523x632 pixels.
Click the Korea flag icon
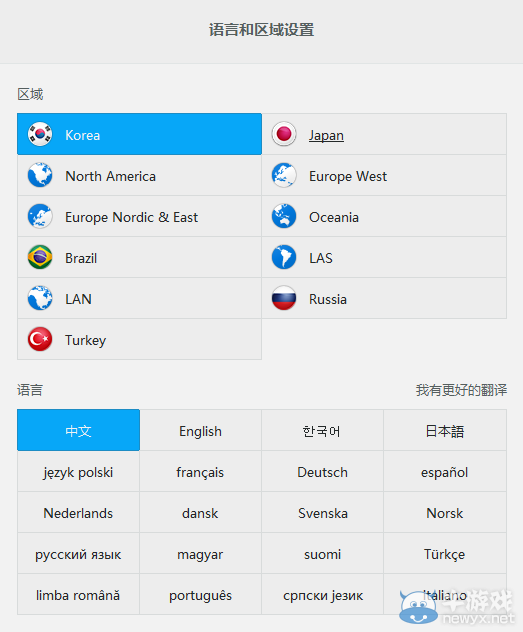pos(40,134)
